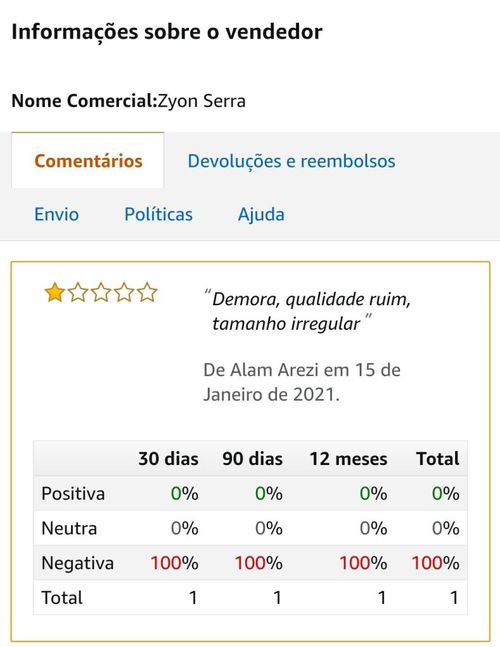Click the 12 meses column header
Viewport: 500px width, 647px height.
pos(349,459)
